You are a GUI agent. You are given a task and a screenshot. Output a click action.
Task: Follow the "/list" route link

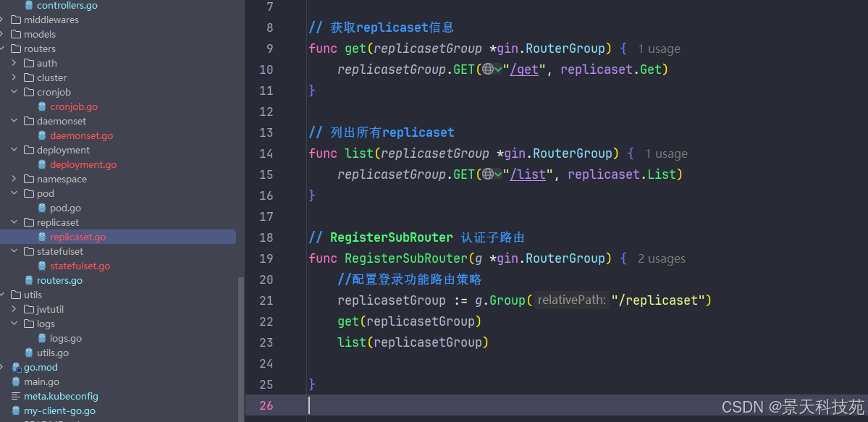coord(528,174)
